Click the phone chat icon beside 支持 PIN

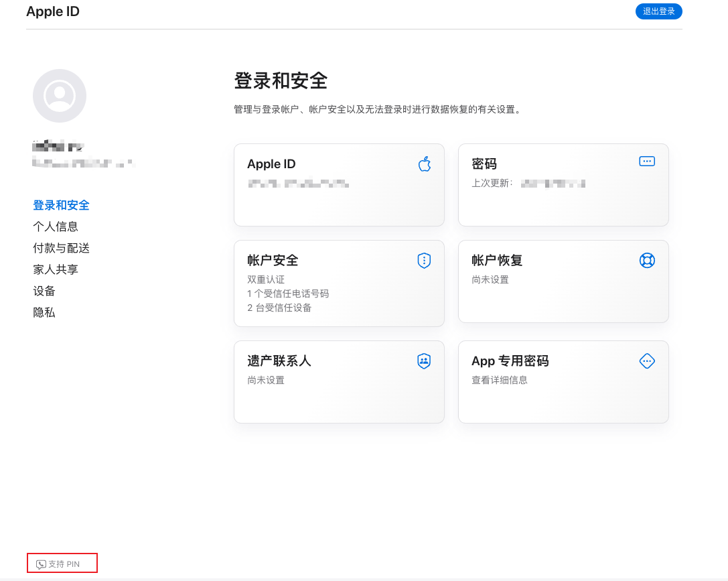41,564
